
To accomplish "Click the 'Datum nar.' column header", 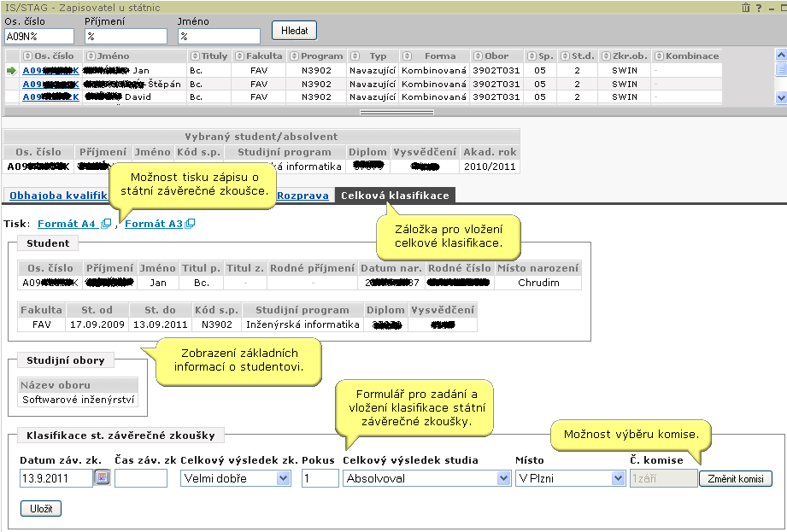I will click(x=391, y=268).
